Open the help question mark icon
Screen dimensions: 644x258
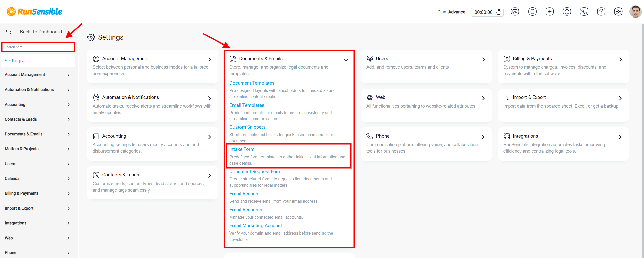pyautogui.click(x=601, y=12)
